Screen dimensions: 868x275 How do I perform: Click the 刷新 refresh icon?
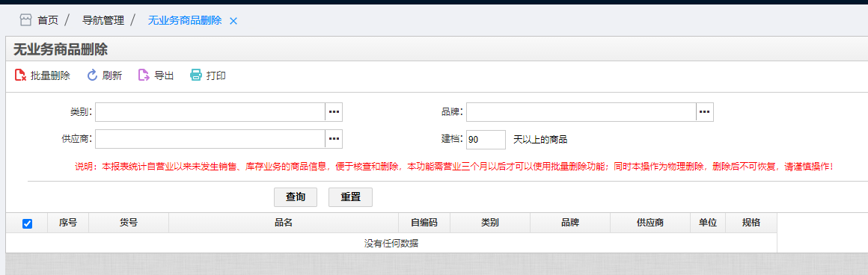[x=93, y=75]
